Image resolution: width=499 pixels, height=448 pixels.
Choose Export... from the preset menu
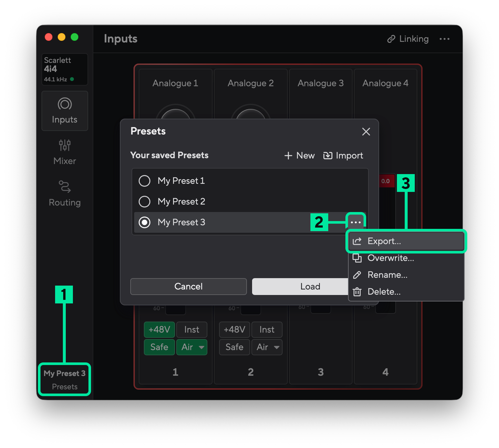point(406,241)
